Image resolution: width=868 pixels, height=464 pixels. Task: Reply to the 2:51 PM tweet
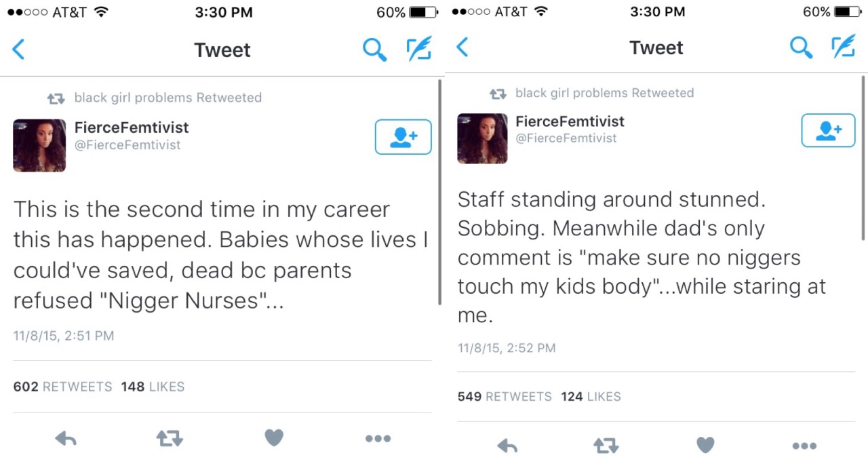(x=66, y=439)
